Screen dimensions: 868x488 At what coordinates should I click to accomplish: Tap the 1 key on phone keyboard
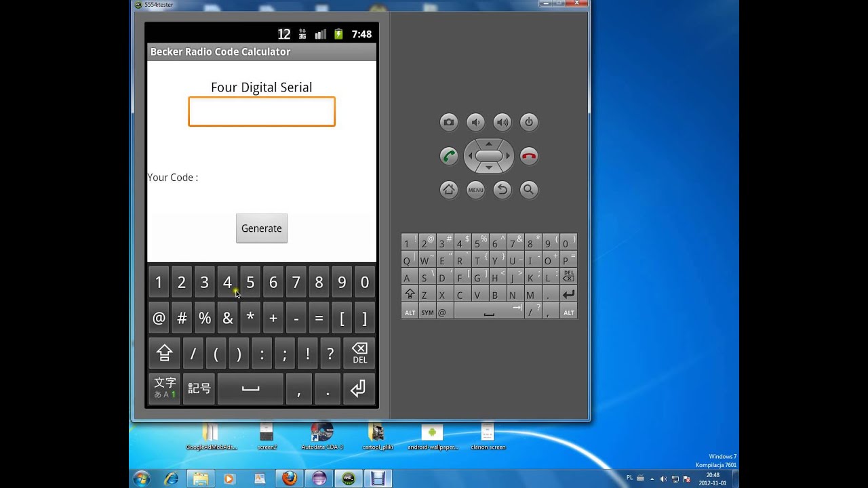(158, 283)
